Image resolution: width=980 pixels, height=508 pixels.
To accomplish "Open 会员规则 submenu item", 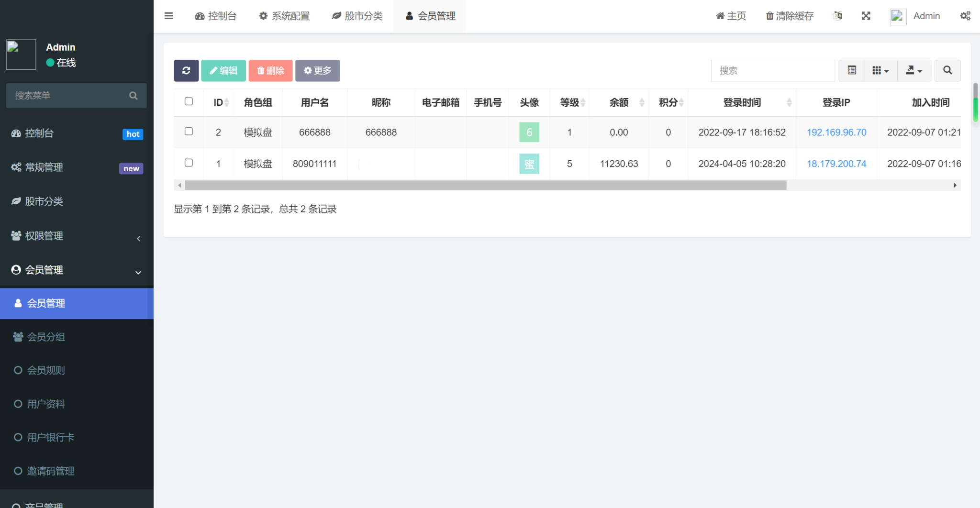I will tap(77, 370).
